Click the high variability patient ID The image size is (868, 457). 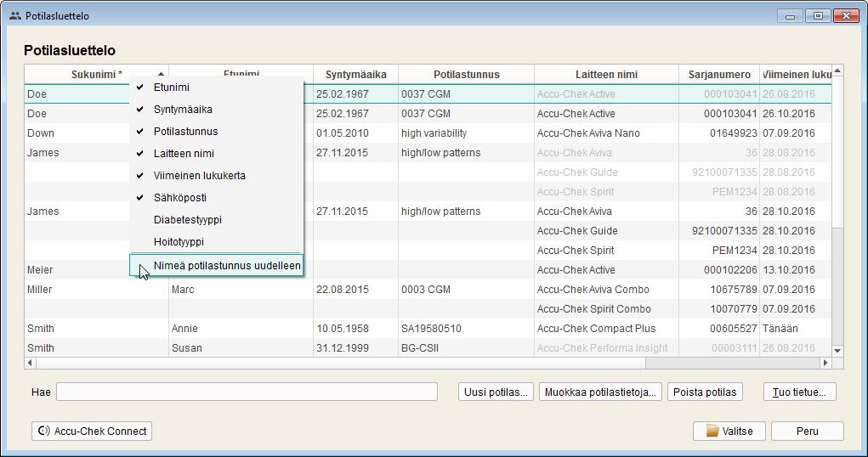[x=434, y=133]
